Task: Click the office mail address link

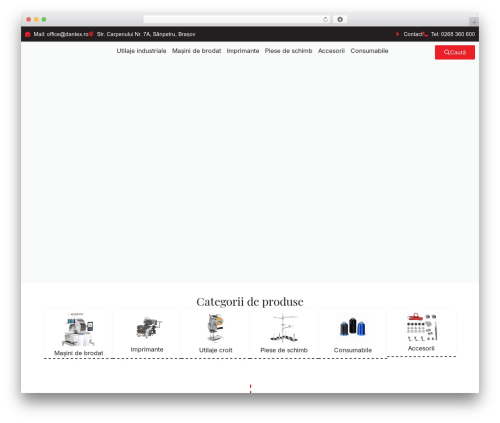Action: click(61, 34)
